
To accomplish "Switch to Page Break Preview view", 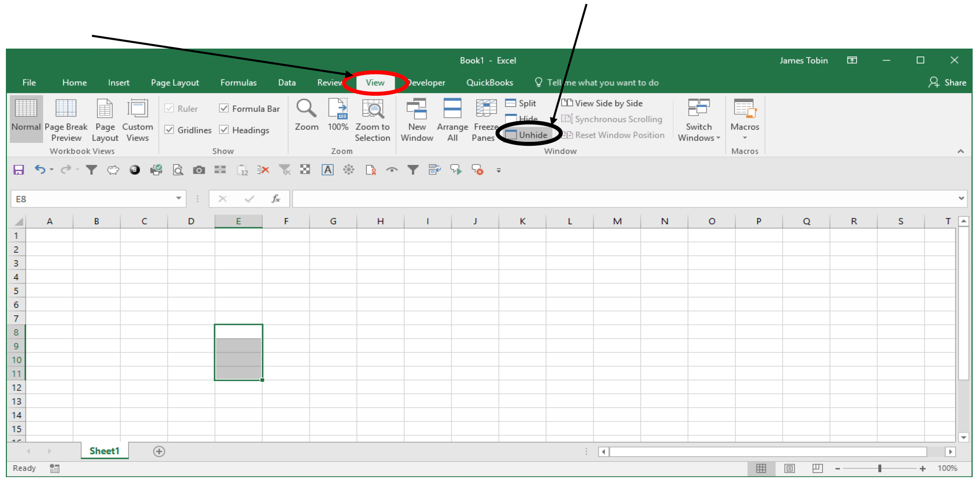I will (x=66, y=120).
